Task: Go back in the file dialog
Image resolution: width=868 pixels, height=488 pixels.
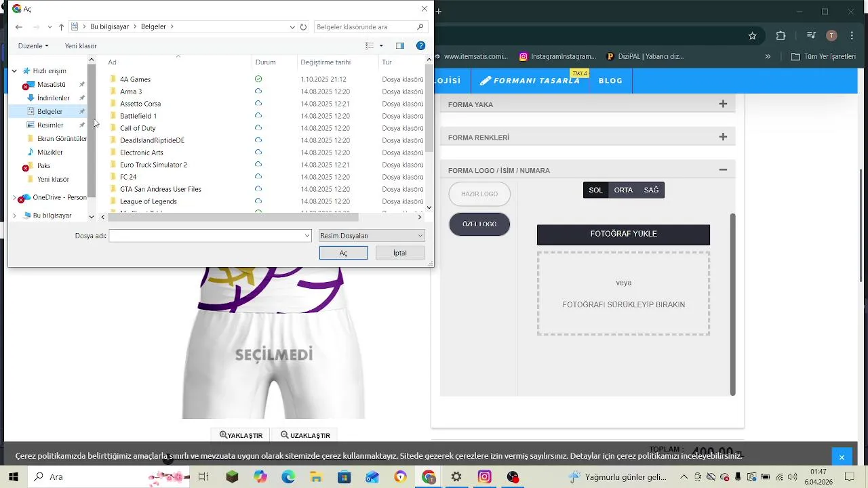Action: pyautogui.click(x=18, y=27)
